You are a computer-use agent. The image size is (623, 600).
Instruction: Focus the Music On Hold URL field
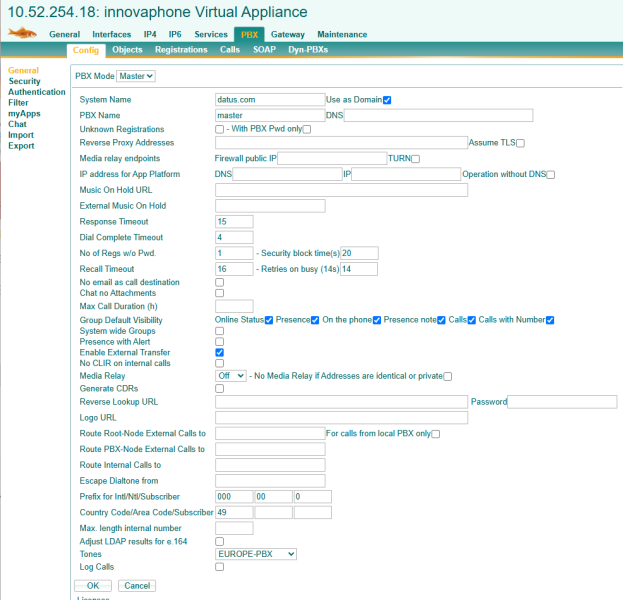(341, 190)
